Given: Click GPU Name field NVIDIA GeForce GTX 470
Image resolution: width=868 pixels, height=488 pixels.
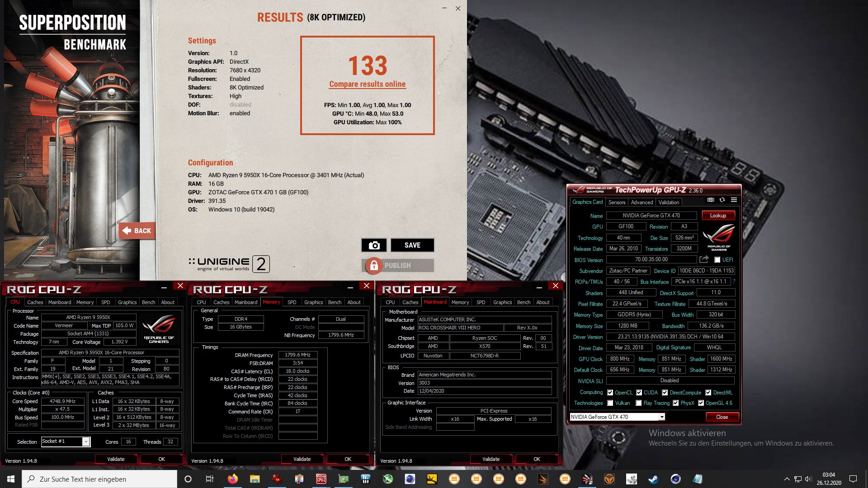Looking at the screenshot, I should (x=651, y=216).
